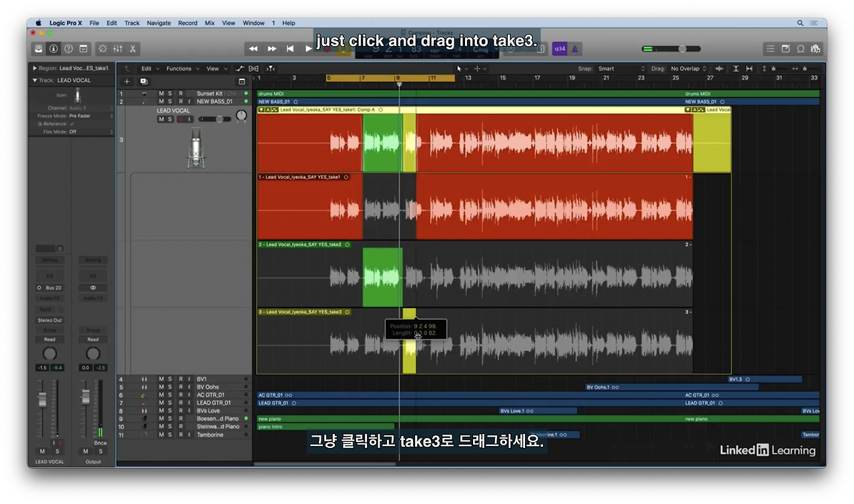
Task: Open the Edit dropdown in Tracks area
Action: click(x=149, y=69)
